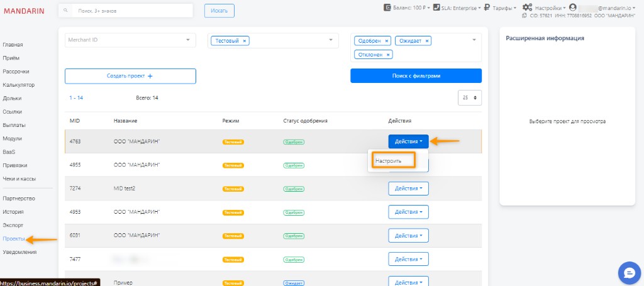This screenshot has height=286, width=644.
Task: Click the Статус одобрения column header
Action: click(305, 121)
